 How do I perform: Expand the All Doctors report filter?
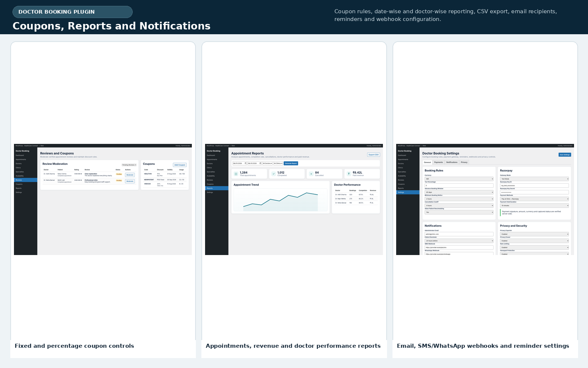coord(268,163)
